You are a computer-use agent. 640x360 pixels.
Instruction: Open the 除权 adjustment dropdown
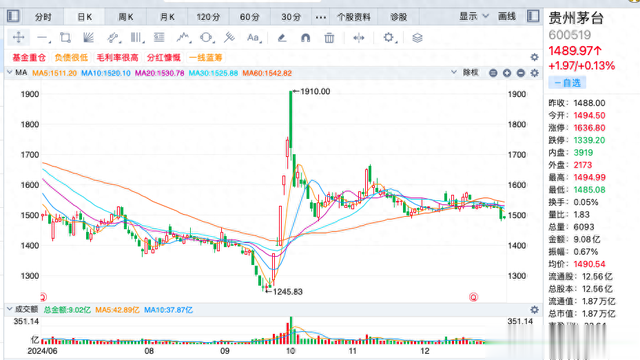(x=465, y=73)
